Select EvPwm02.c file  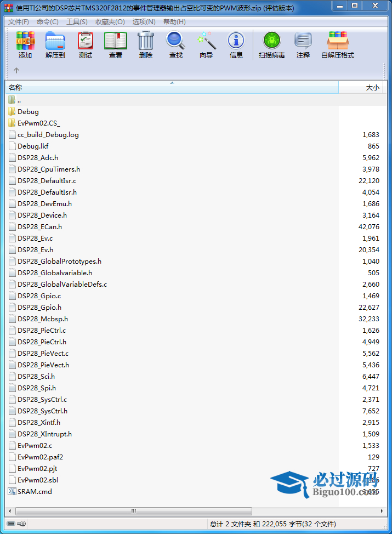tap(35, 445)
